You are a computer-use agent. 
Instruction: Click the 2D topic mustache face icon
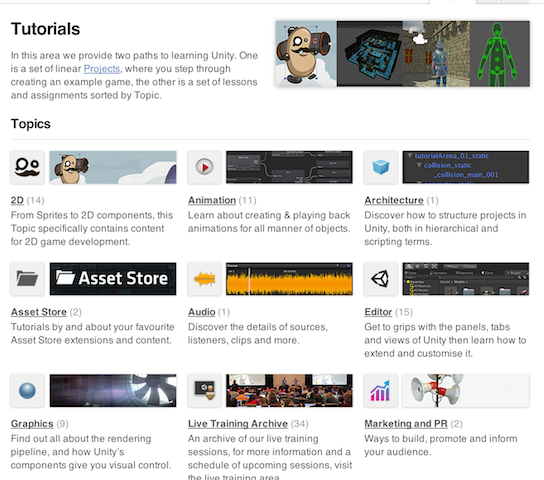(27, 167)
